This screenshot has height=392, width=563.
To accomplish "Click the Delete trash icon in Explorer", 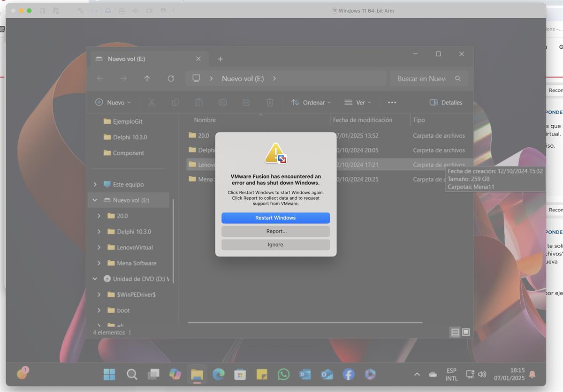I will (270, 102).
